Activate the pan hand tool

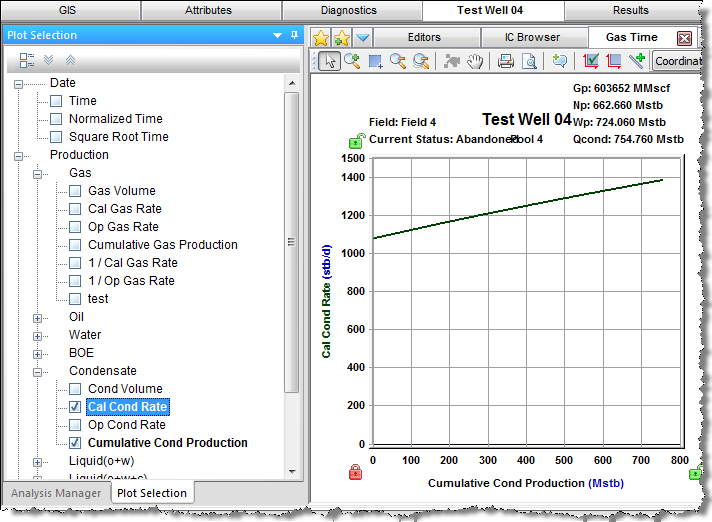[478, 61]
